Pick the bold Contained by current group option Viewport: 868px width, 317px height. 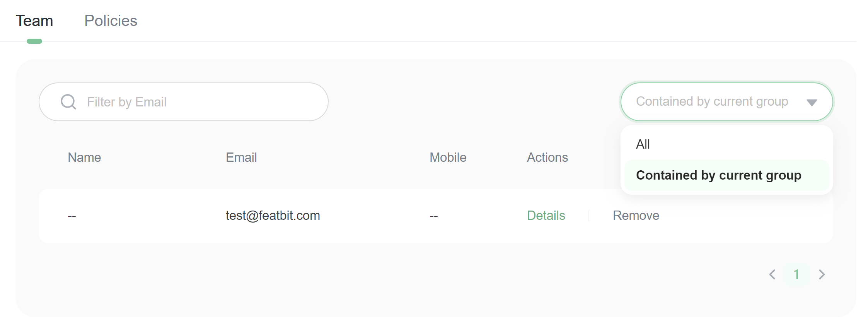pos(718,175)
